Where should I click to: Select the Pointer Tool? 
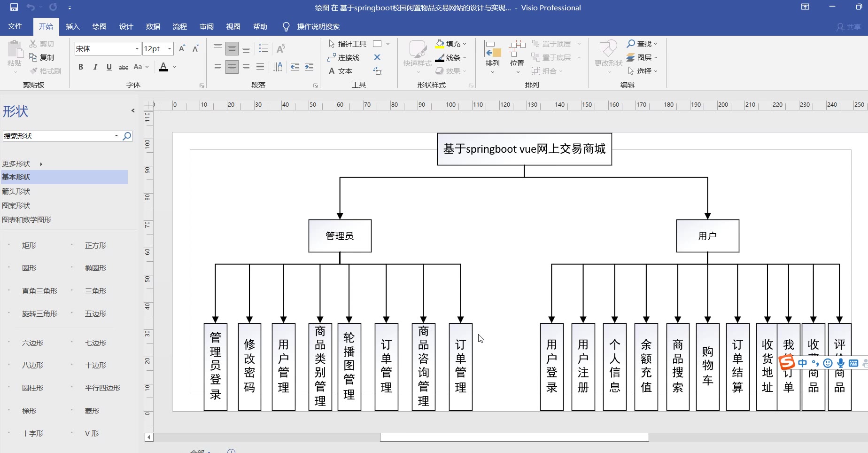click(x=347, y=44)
